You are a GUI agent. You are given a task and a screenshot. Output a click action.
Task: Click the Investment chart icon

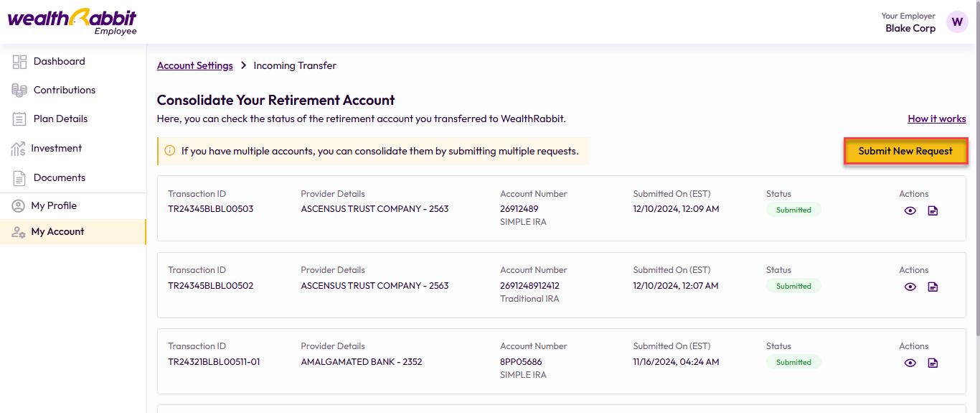coord(18,149)
